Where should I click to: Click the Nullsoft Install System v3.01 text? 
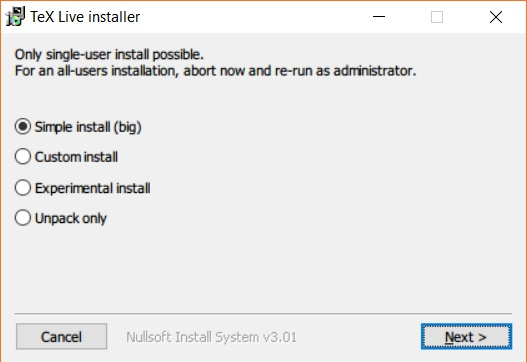[x=211, y=337]
